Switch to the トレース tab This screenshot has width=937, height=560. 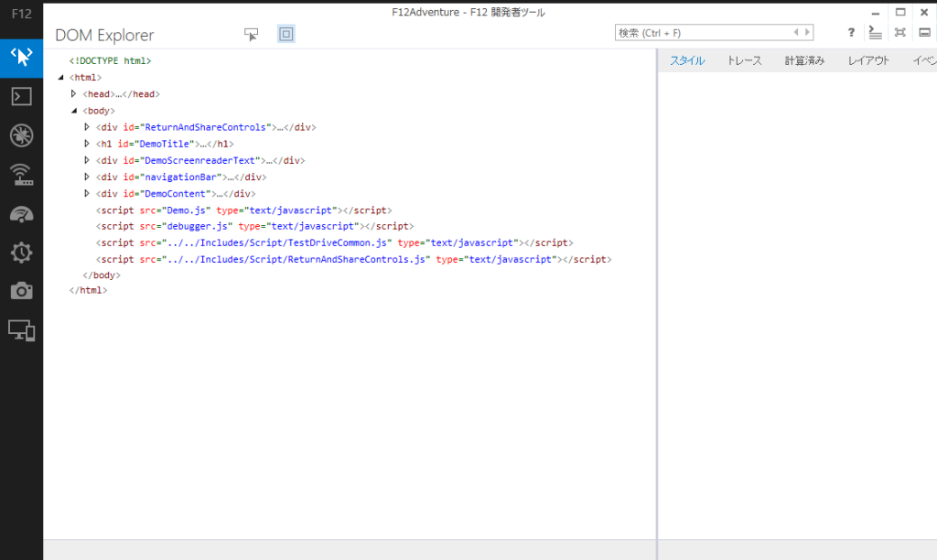tap(744, 60)
